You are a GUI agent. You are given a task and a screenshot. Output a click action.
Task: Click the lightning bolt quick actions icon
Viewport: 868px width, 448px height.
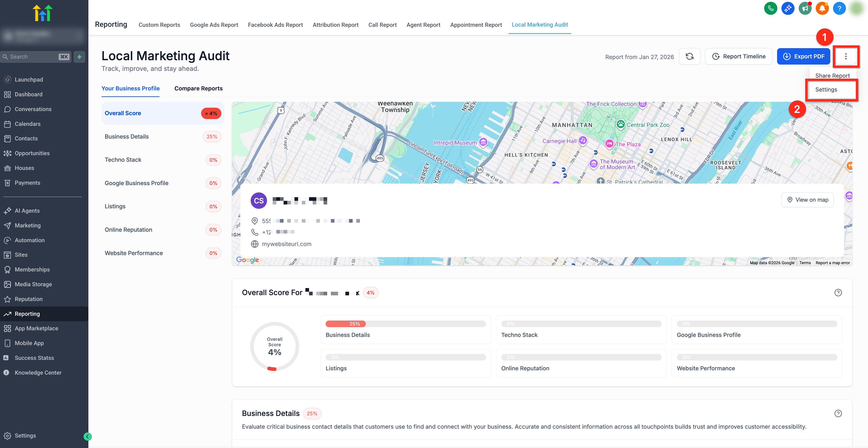point(80,57)
